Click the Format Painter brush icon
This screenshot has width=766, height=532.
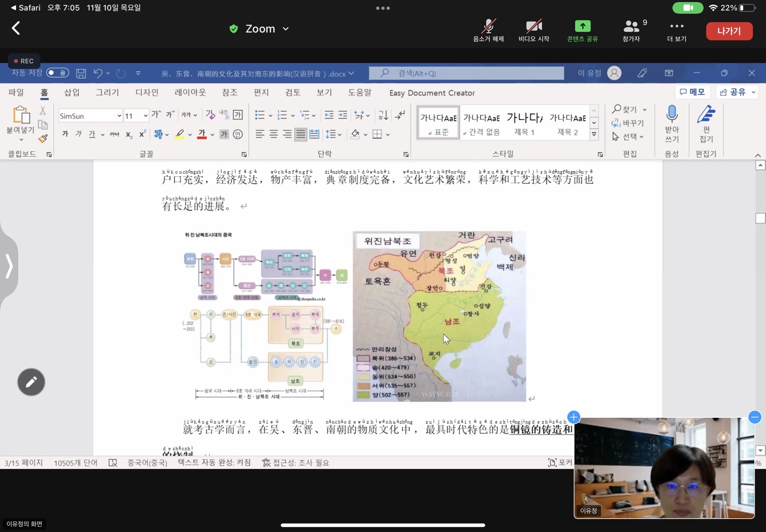point(43,139)
